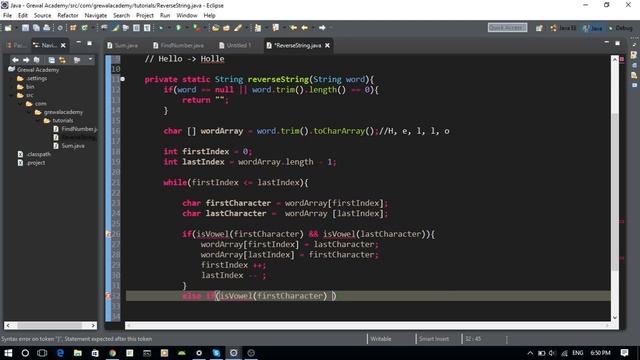640x360 pixels.
Task: Switch to the Untitled 1 editor tab
Action: (x=235, y=45)
